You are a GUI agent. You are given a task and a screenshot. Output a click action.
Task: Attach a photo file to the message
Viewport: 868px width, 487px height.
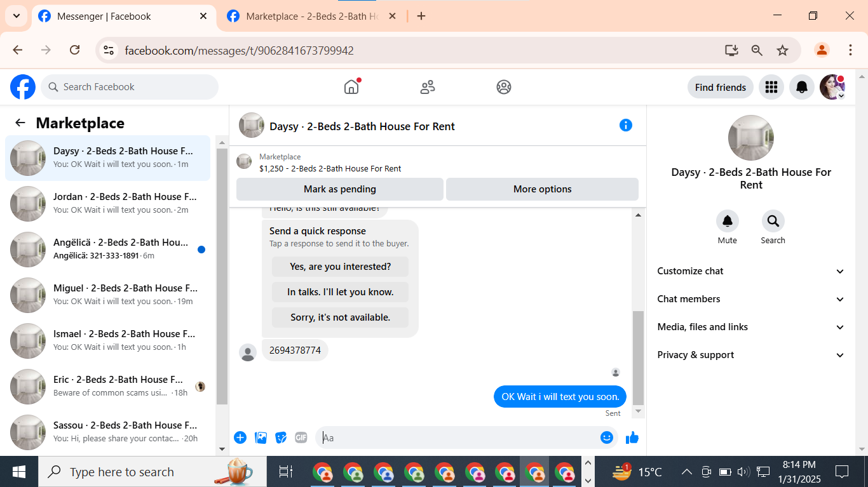click(x=261, y=437)
